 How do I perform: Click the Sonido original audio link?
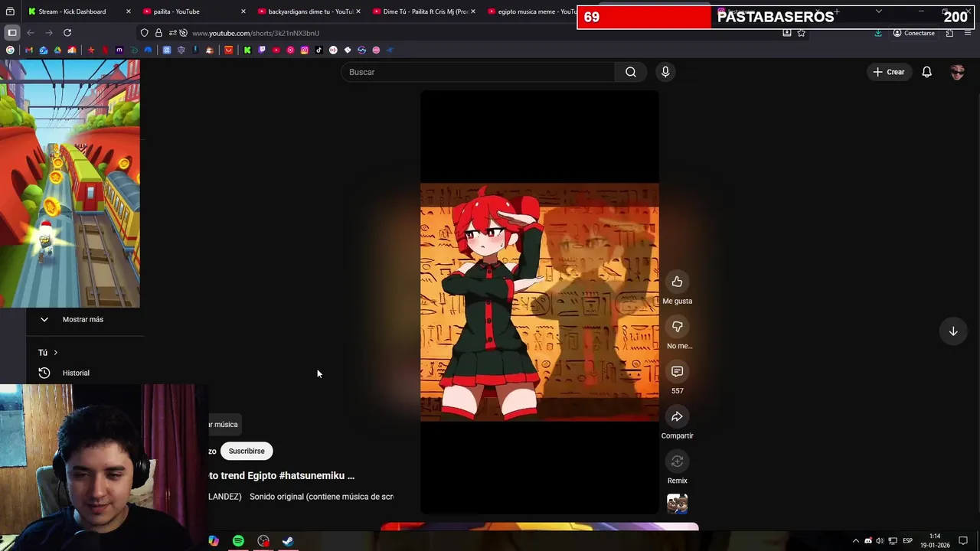[322, 497]
